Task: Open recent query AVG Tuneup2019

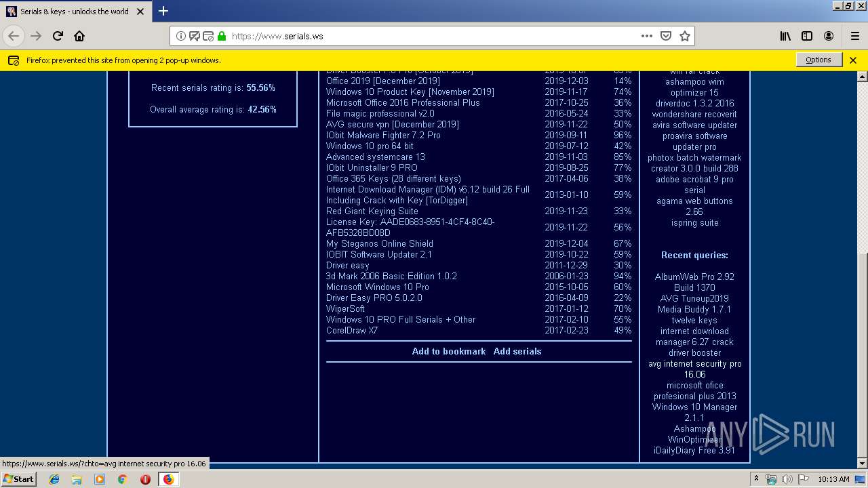Action: click(694, 298)
